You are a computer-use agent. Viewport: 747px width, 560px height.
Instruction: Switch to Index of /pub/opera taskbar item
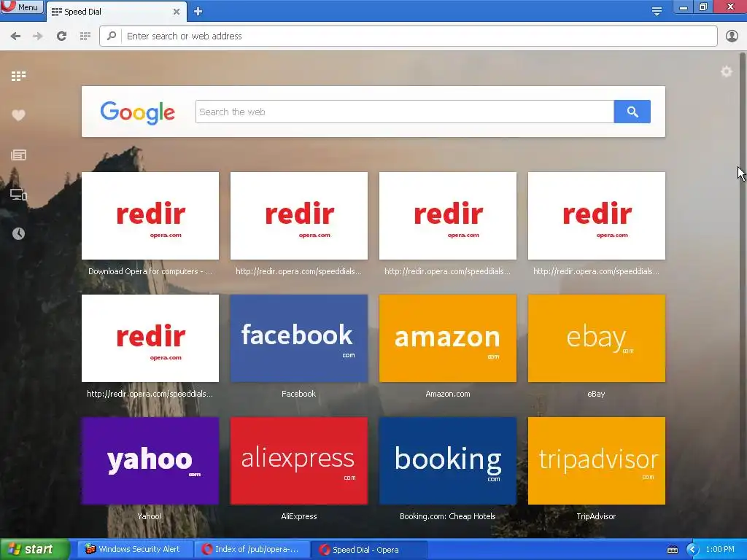(x=252, y=549)
